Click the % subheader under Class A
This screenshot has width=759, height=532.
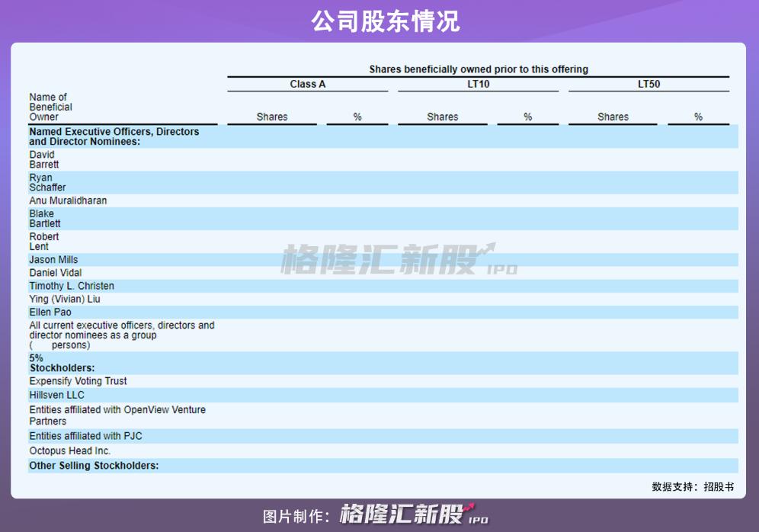click(x=357, y=117)
